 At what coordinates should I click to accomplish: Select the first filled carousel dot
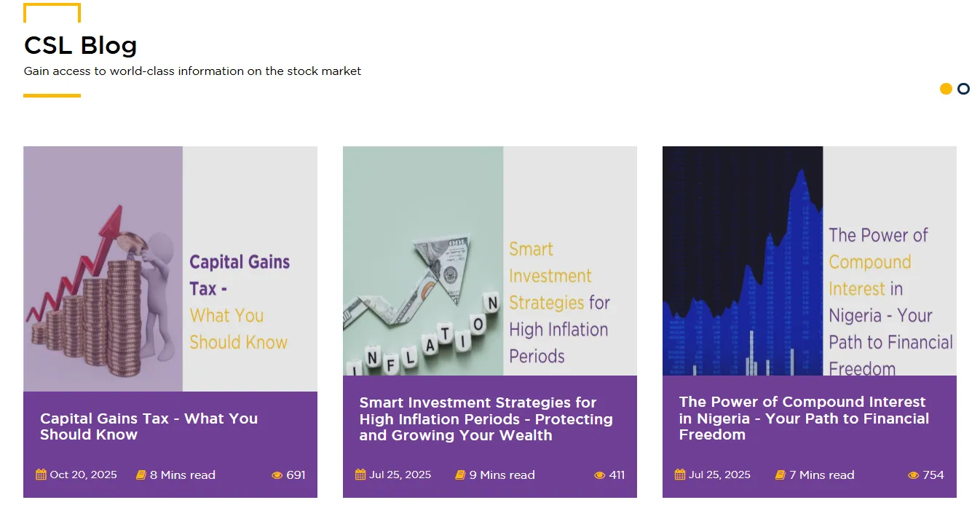946,89
